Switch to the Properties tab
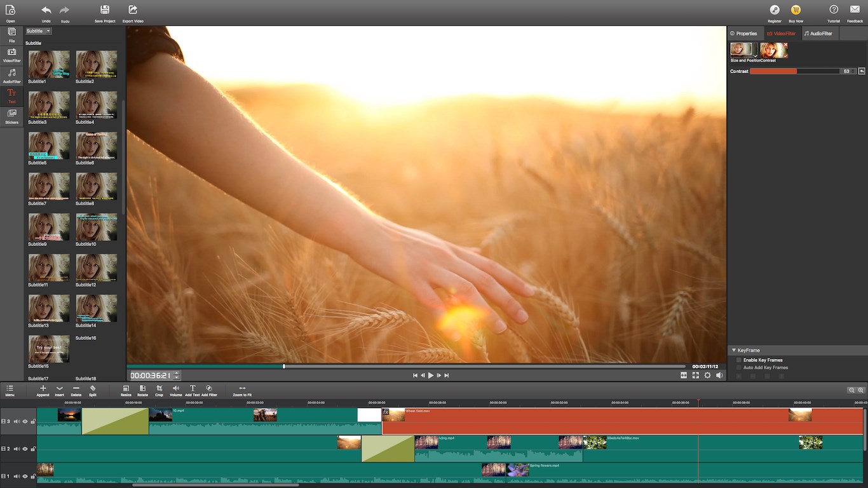868x488 pixels. [x=743, y=33]
